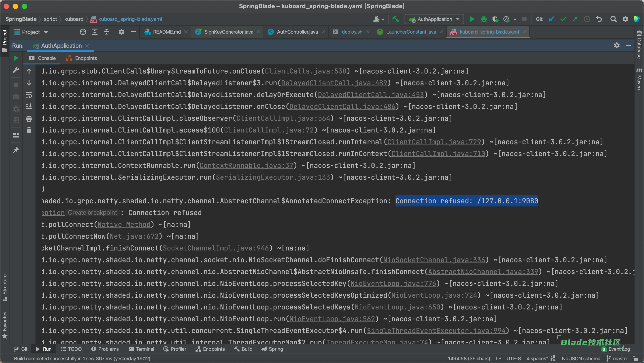Toggle scroll to end of console
Screen dimensions: 644x363
pyautogui.click(x=29, y=107)
